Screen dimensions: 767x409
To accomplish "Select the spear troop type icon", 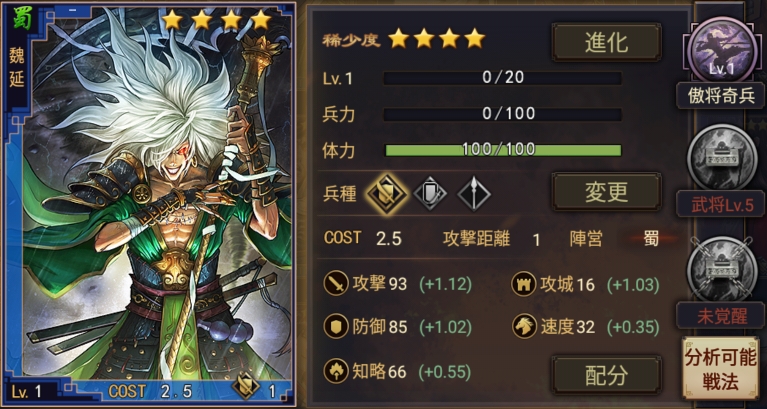I will tap(474, 194).
